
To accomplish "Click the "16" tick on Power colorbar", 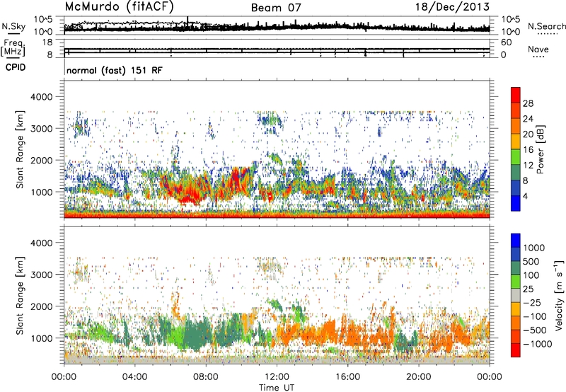I will [528, 150].
